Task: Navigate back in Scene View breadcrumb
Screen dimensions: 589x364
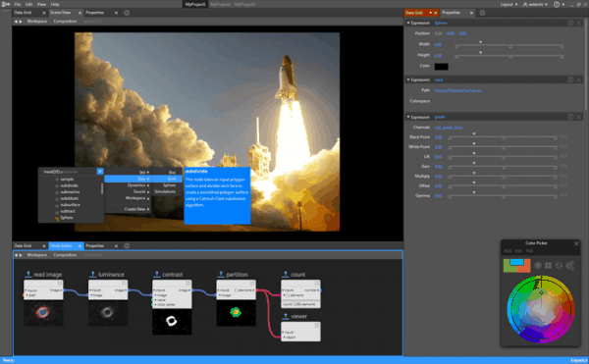Action: 16,22
